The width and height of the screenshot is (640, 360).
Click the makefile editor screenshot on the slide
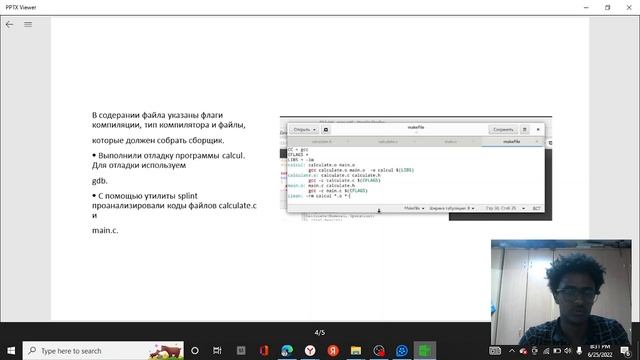pyautogui.click(x=416, y=168)
